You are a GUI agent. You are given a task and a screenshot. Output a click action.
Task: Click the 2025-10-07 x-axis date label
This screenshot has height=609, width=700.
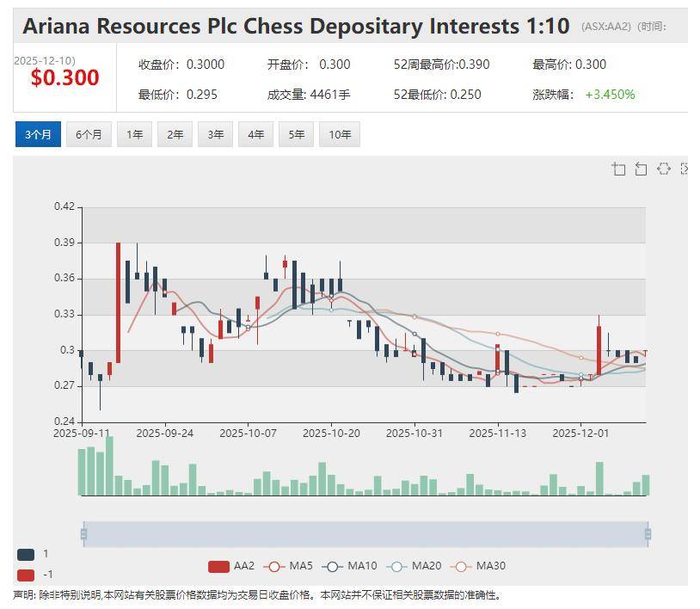tap(248, 433)
